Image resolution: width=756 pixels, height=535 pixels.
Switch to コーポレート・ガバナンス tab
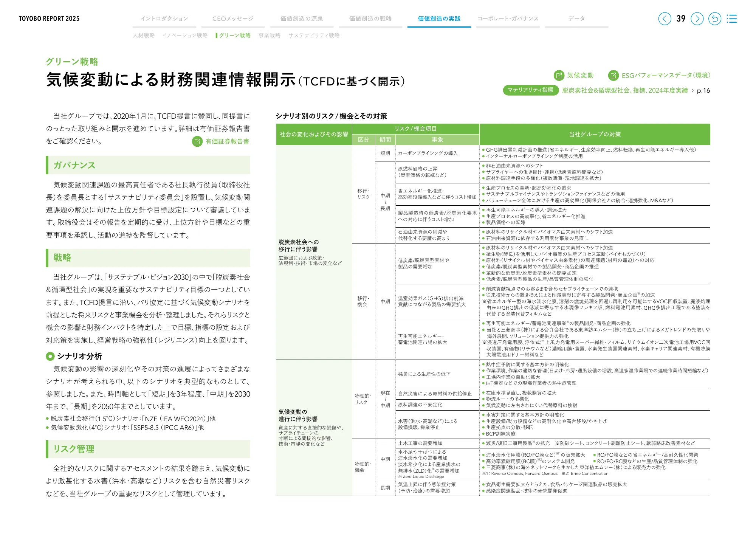coord(508,19)
